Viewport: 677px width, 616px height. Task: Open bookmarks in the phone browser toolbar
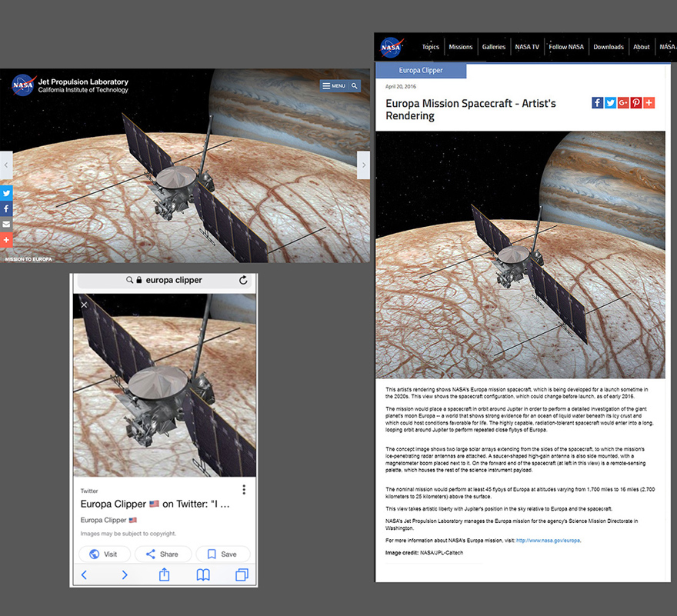click(203, 575)
